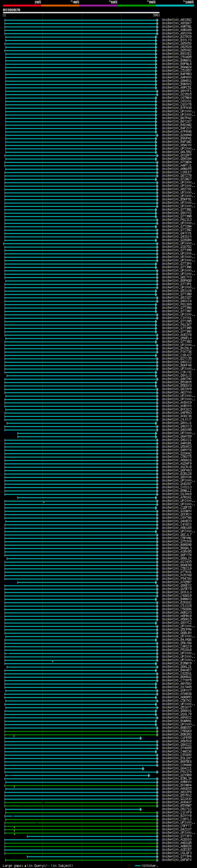Select the label UniRef100_A2DUS0

(177, 840)
